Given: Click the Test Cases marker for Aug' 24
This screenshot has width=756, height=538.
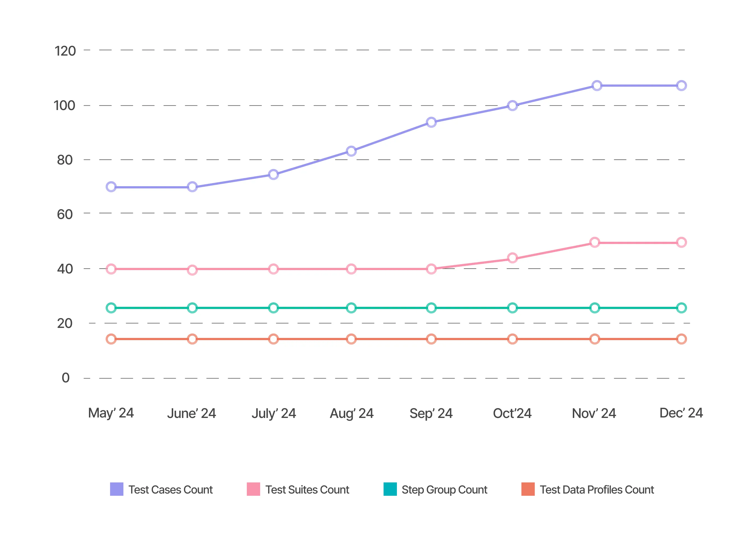Looking at the screenshot, I should coord(351,151).
